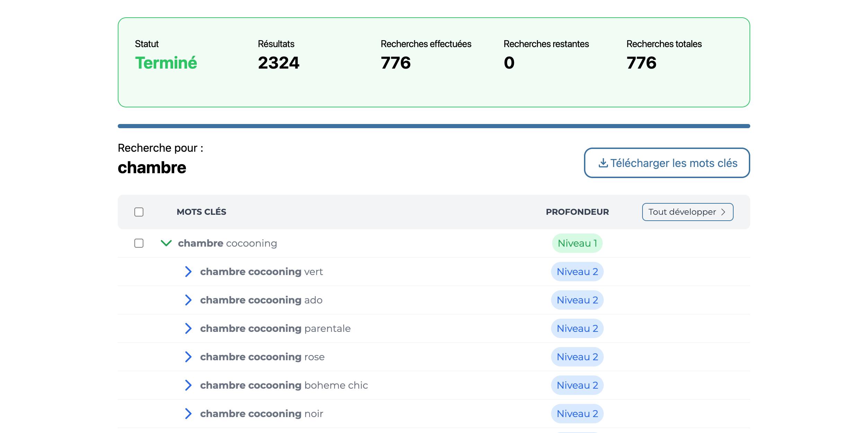Check the select-all keywords checkbox
The height and width of the screenshot is (433, 868).
coord(139,212)
